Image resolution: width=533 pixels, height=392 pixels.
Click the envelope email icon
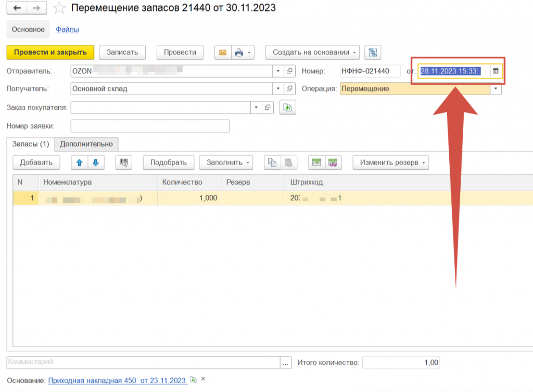coord(223,53)
